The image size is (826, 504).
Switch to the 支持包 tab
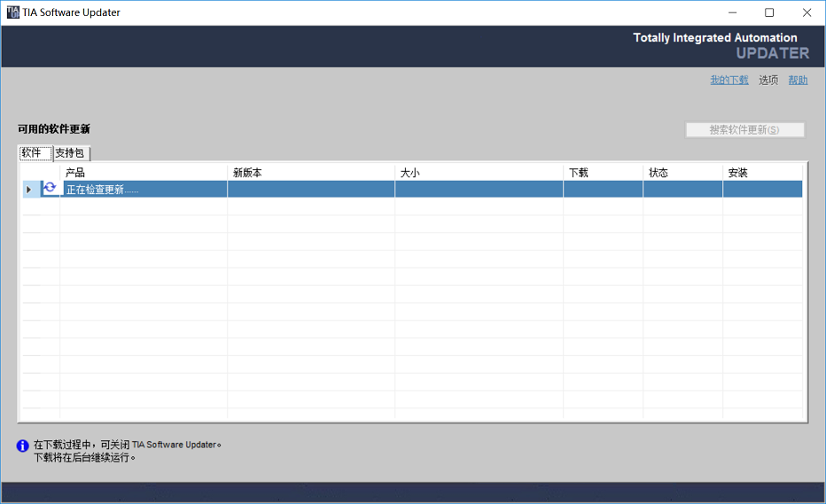point(70,153)
